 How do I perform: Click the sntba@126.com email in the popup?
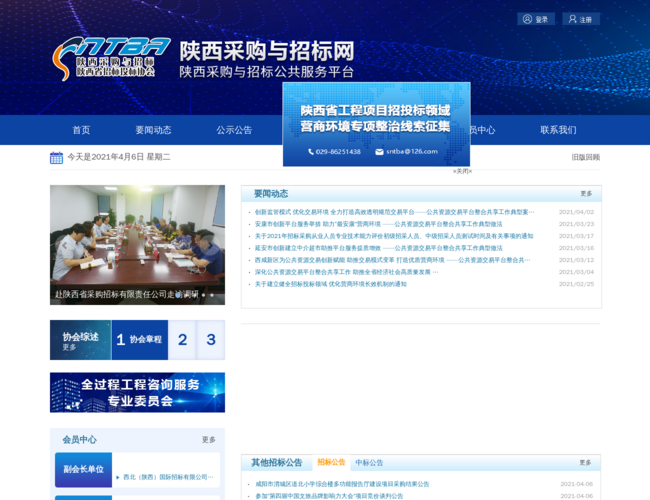(412, 151)
